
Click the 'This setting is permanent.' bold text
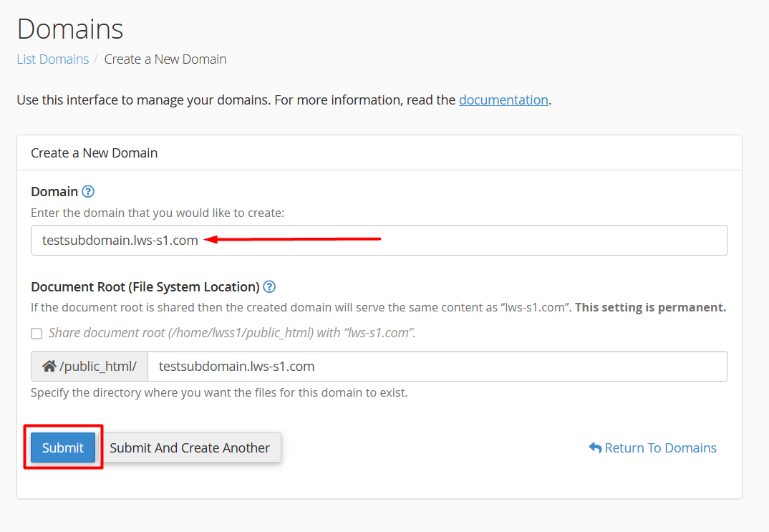tap(650, 307)
